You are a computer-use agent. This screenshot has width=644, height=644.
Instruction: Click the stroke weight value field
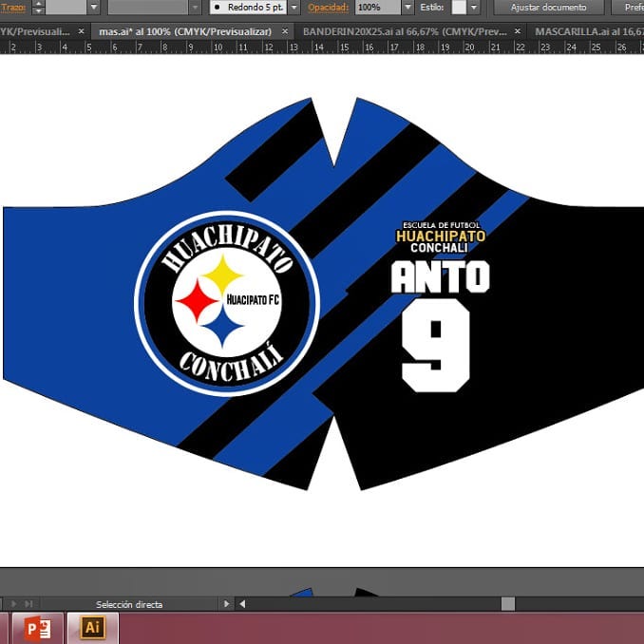(66, 7)
